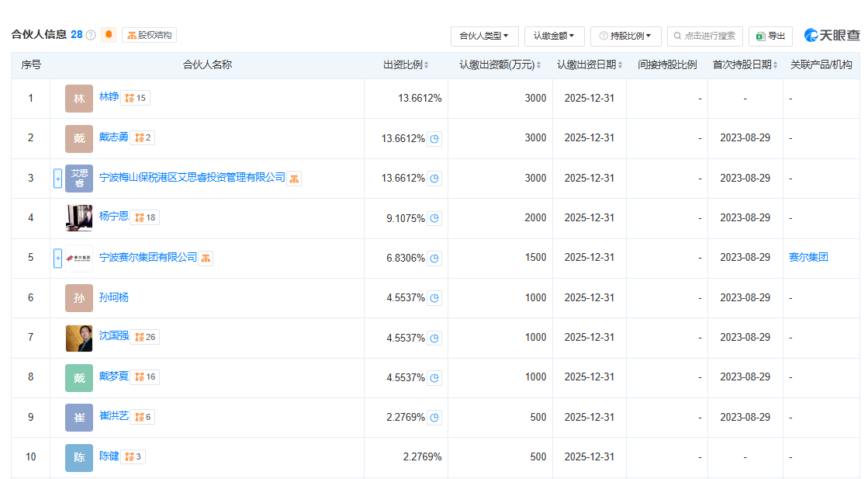Open the 赛尔集团 related product link

[x=808, y=257]
